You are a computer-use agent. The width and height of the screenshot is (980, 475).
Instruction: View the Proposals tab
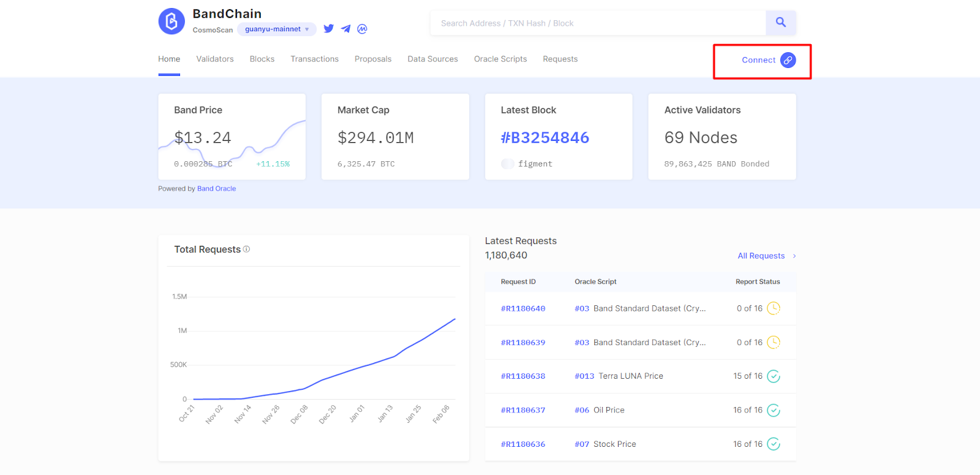[373, 59]
